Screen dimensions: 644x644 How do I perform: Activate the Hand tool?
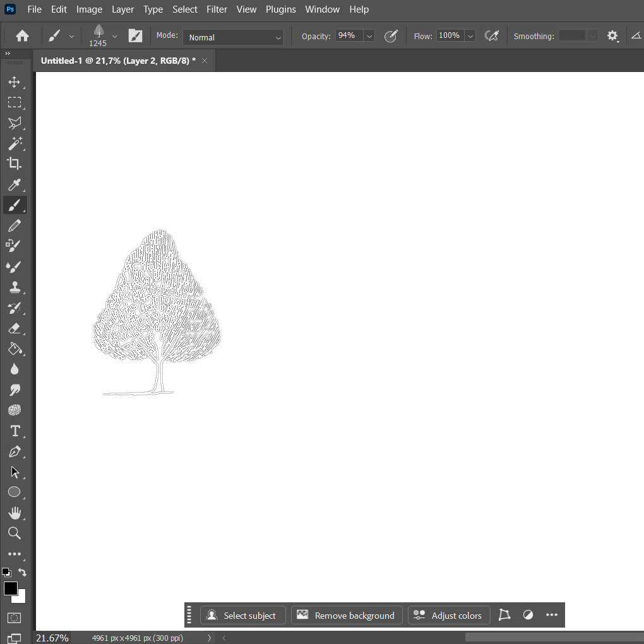(x=15, y=513)
